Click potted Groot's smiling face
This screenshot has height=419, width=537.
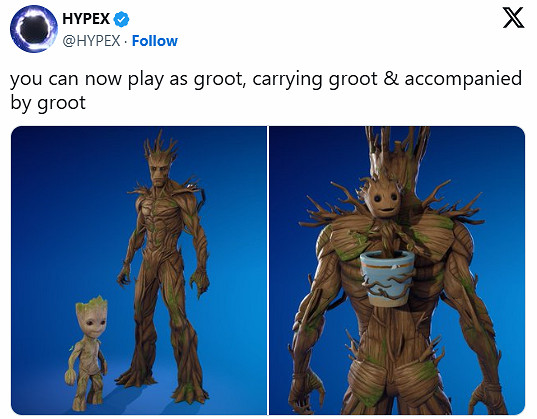[384, 199]
